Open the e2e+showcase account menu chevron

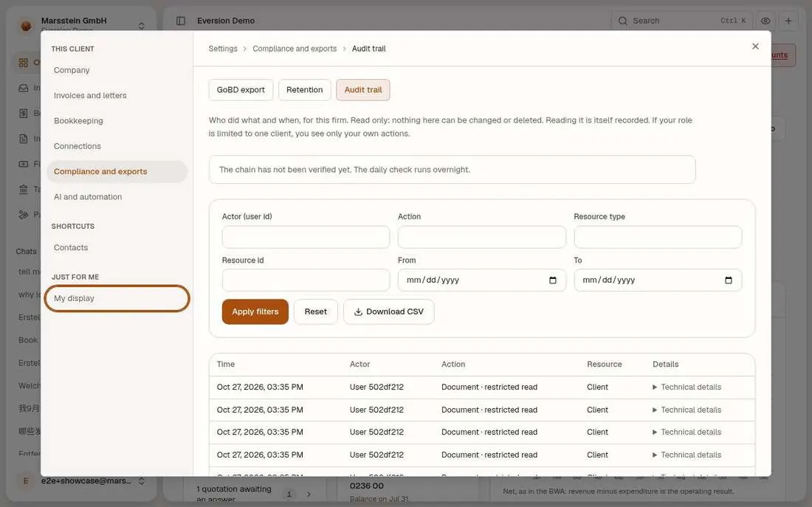[x=142, y=481]
